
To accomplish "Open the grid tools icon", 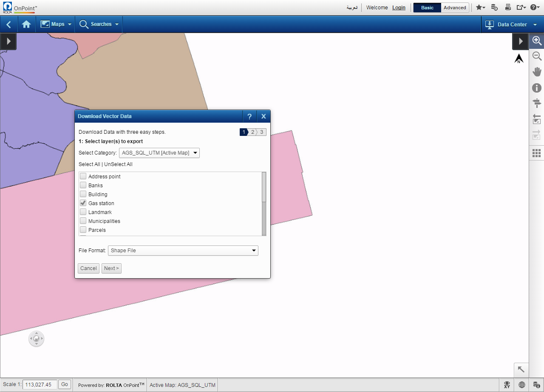I will pyautogui.click(x=536, y=153).
